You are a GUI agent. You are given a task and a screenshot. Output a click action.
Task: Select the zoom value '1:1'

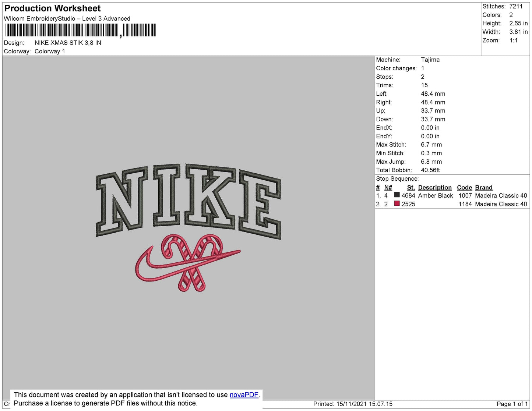[514, 40]
